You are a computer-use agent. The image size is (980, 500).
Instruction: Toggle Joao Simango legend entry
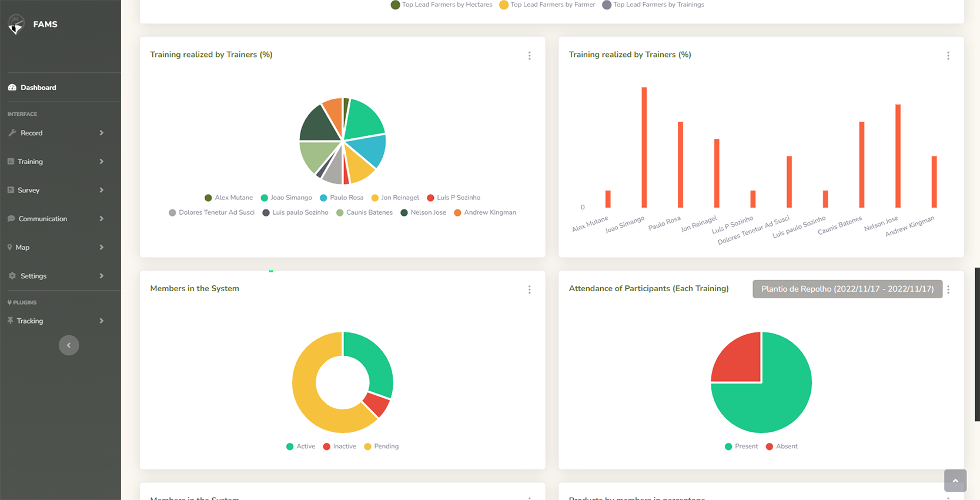coord(286,198)
